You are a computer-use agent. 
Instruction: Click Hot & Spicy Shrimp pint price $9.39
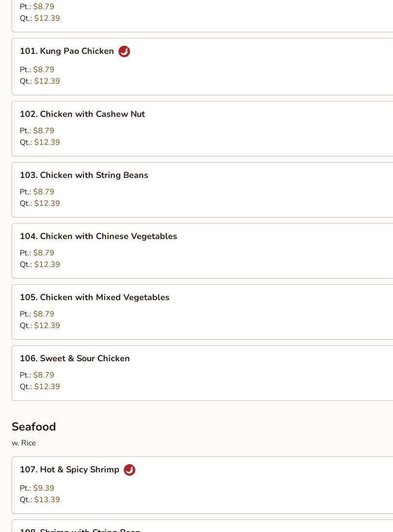coord(43,488)
